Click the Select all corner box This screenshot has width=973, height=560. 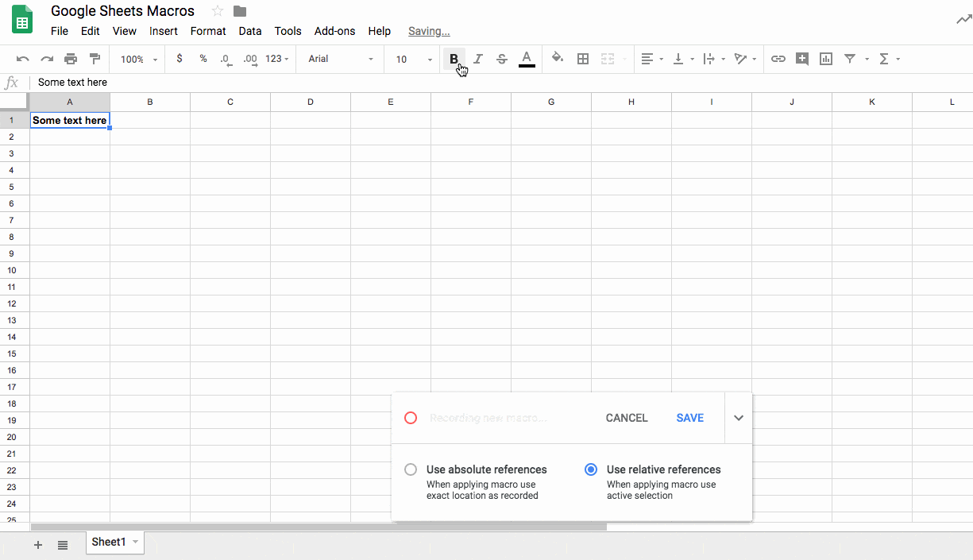tap(14, 102)
